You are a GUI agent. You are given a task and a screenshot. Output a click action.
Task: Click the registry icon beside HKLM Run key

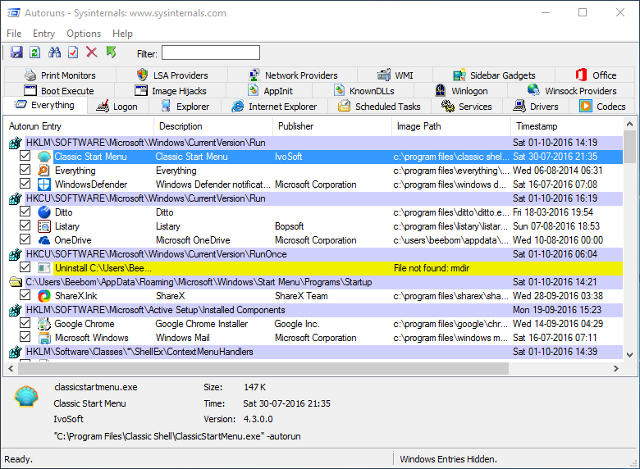15,143
